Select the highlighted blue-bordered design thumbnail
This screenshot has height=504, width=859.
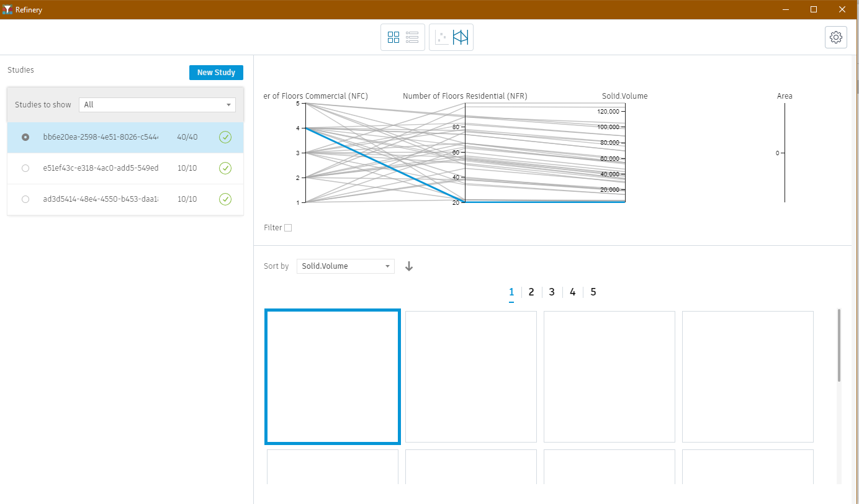[333, 377]
